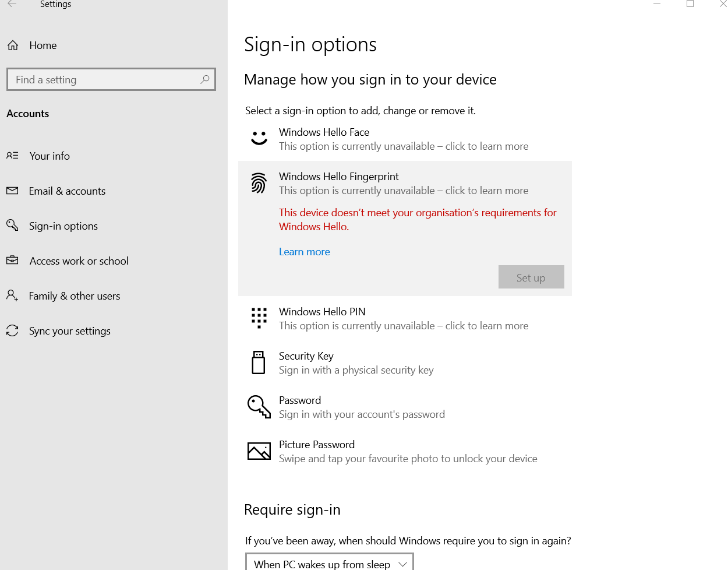Click text Sign in with your account's password
The height and width of the screenshot is (570, 728).
(x=362, y=414)
